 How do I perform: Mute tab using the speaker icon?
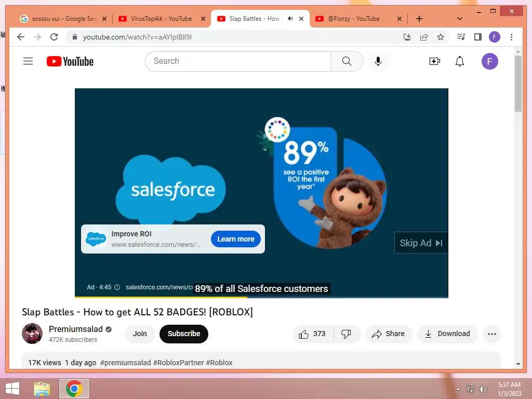click(290, 19)
